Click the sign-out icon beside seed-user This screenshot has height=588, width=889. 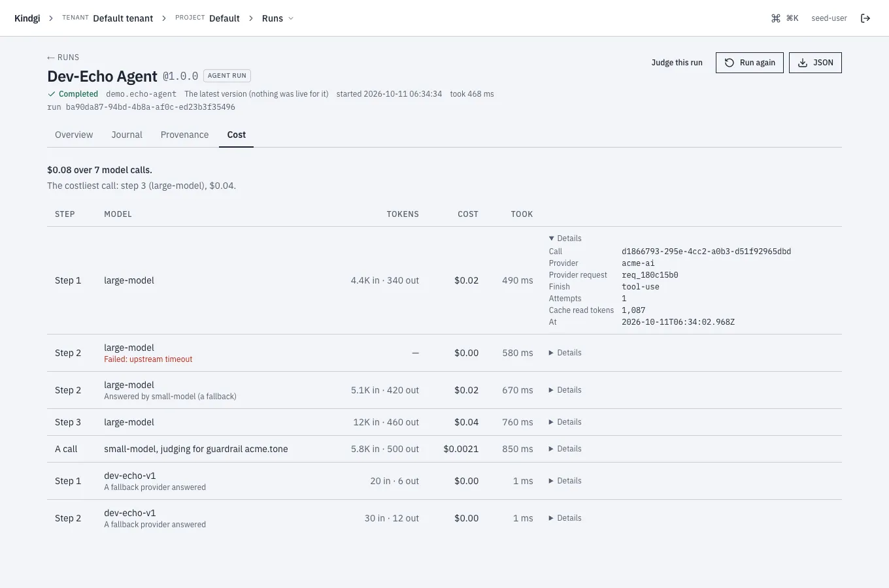[x=865, y=18]
